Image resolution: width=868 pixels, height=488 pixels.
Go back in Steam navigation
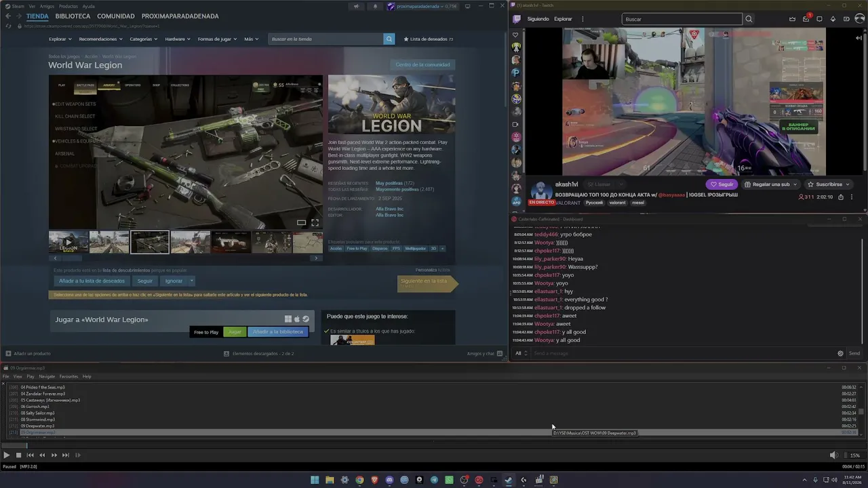coord(7,16)
